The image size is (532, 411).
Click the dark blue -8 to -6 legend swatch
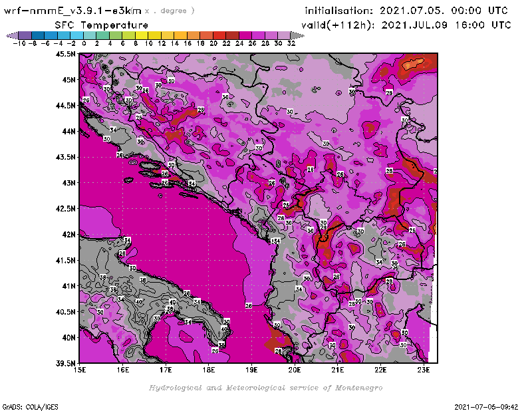click(x=38, y=35)
